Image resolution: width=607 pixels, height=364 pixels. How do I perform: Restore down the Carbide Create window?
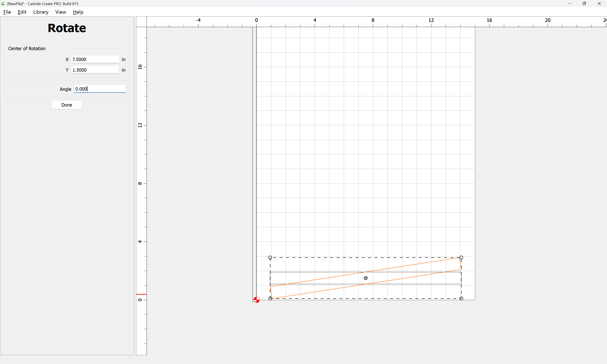pyautogui.click(x=584, y=4)
